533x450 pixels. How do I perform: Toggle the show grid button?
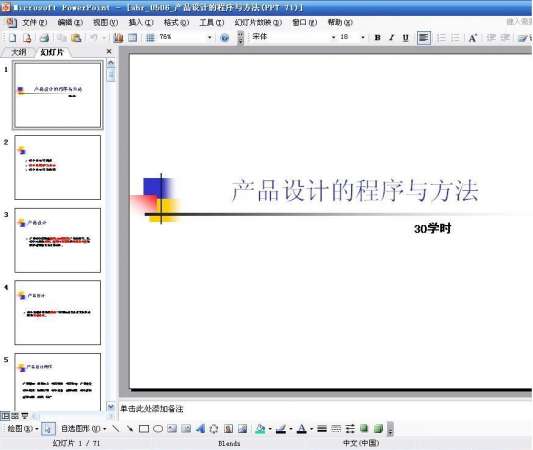click(150, 37)
